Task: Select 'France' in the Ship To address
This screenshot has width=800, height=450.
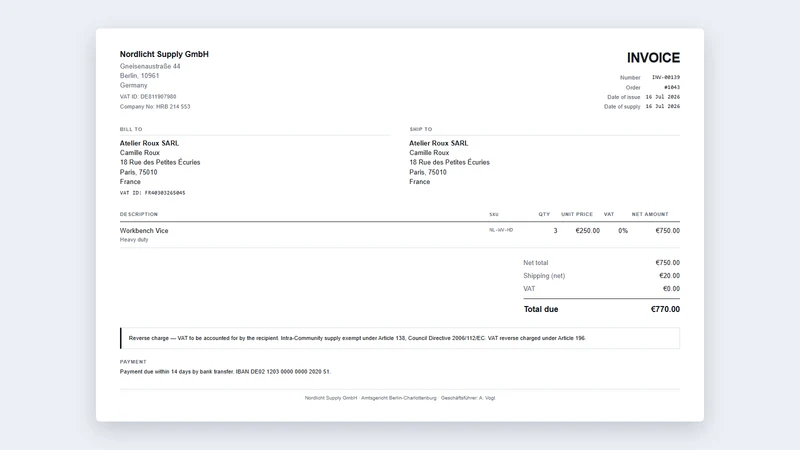Action: tap(419, 182)
